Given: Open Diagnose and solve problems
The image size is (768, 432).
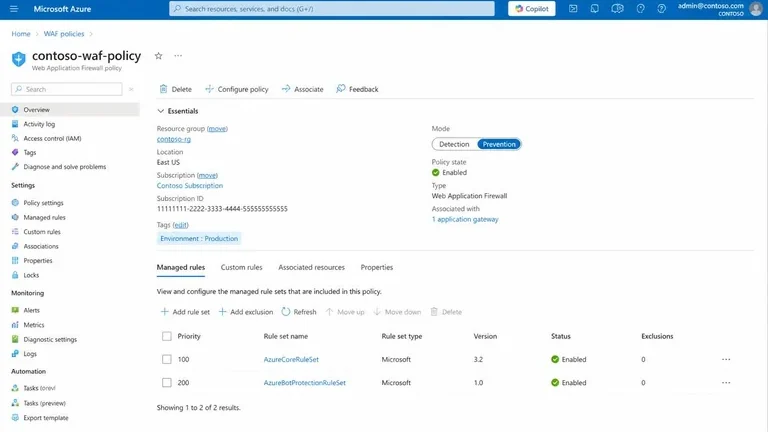Looking at the screenshot, I should tap(59, 167).
